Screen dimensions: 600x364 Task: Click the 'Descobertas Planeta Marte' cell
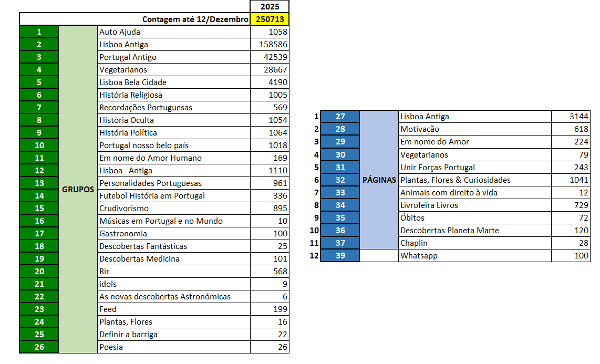click(474, 231)
